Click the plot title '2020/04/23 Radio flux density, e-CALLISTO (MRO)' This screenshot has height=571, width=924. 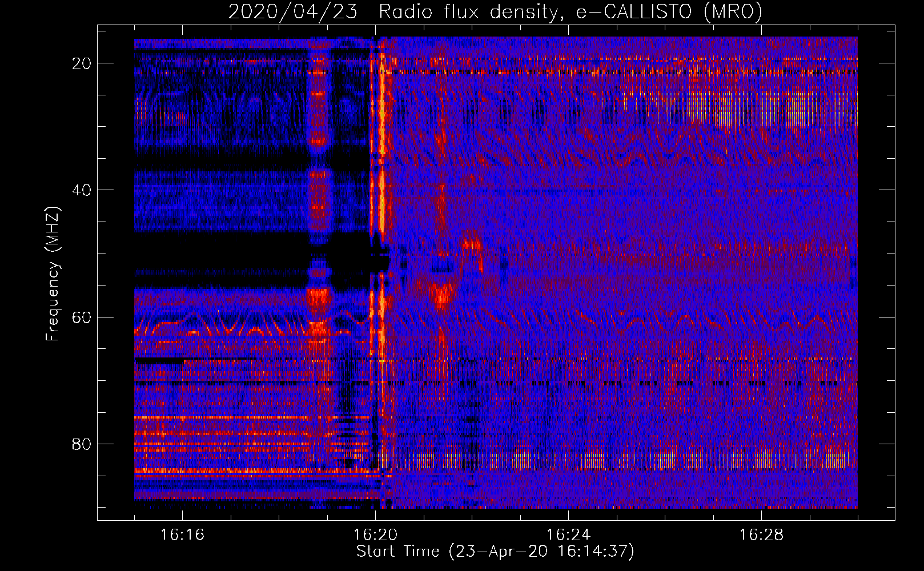click(x=495, y=11)
